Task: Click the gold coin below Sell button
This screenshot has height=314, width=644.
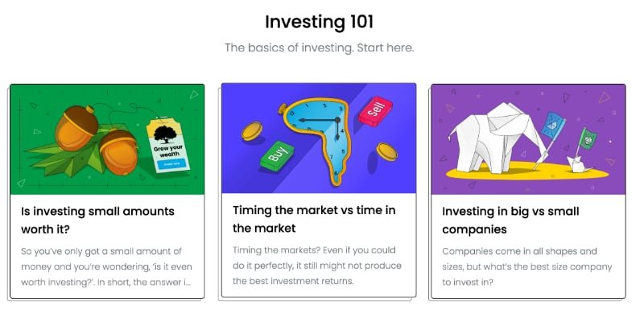Action: pyautogui.click(x=387, y=151)
